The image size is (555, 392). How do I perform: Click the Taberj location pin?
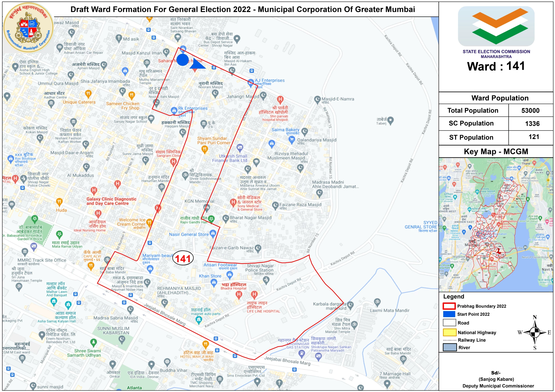tap(390, 120)
